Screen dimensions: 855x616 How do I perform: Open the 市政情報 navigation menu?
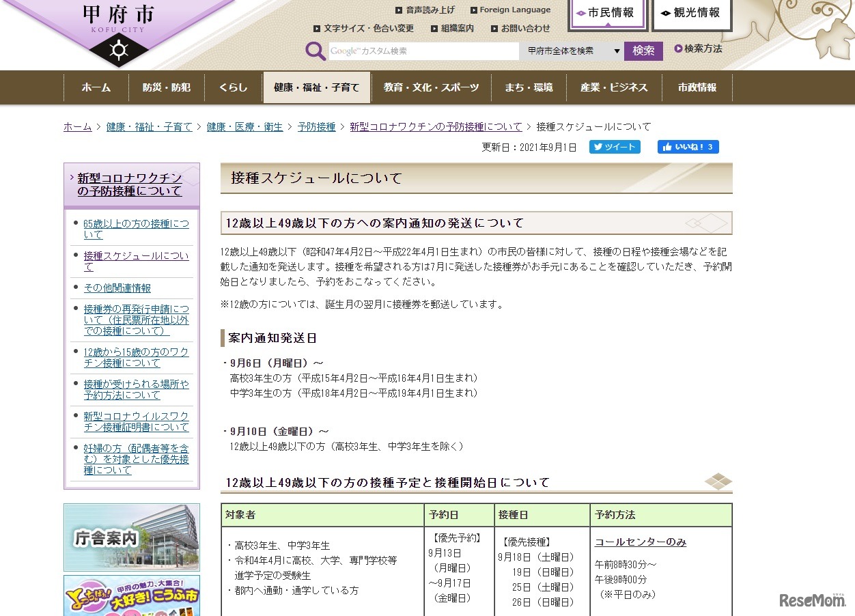[697, 87]
